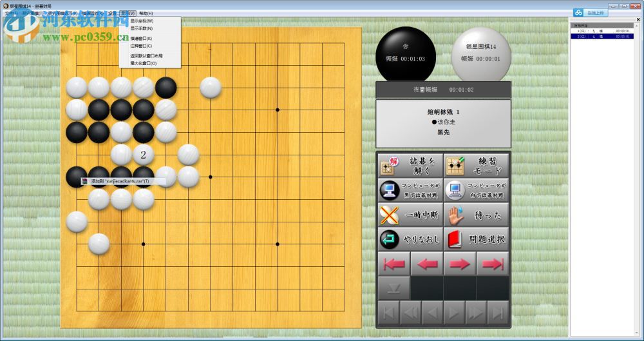Open the 帮助(H) help menu
Screen dimensions: 644x341
[146, 13]
